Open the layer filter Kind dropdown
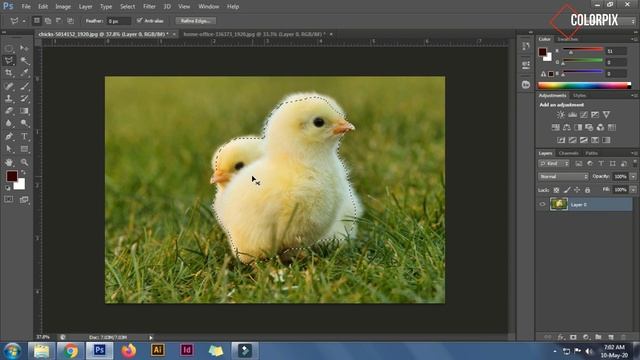The width and height of the screenshot is (640, 360). pyautogui.click(x=554, y=164)
